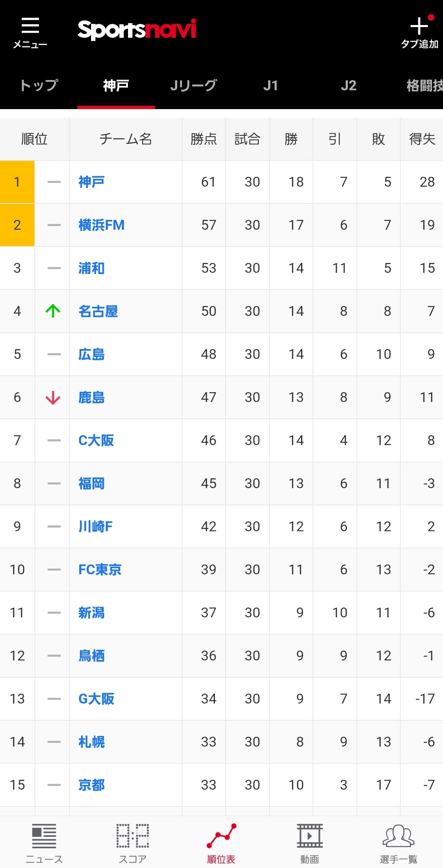Open the hamburger メニュー icon
Viewport: 443px width, 868px height.
click(x=30, y=25)
